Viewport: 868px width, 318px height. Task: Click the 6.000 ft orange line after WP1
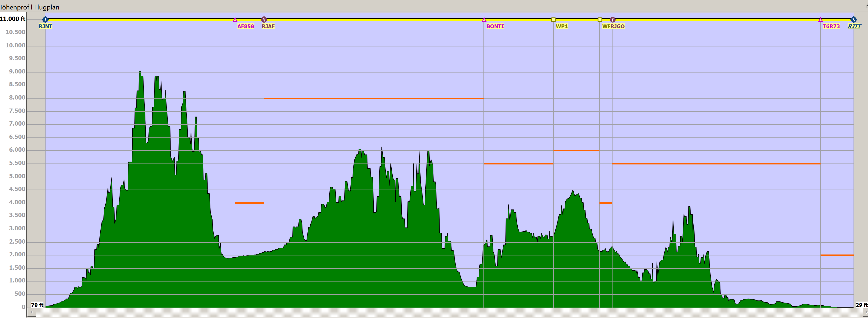(576, 150)
